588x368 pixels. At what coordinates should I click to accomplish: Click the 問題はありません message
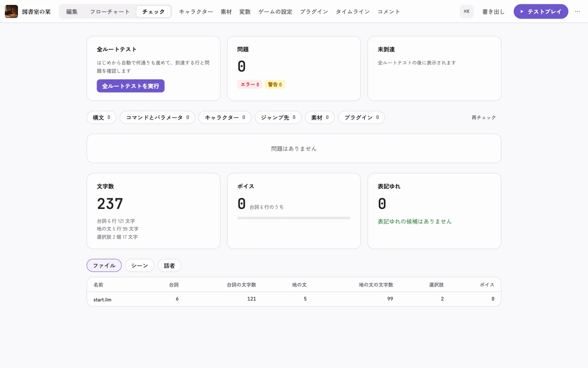point(294,149)
